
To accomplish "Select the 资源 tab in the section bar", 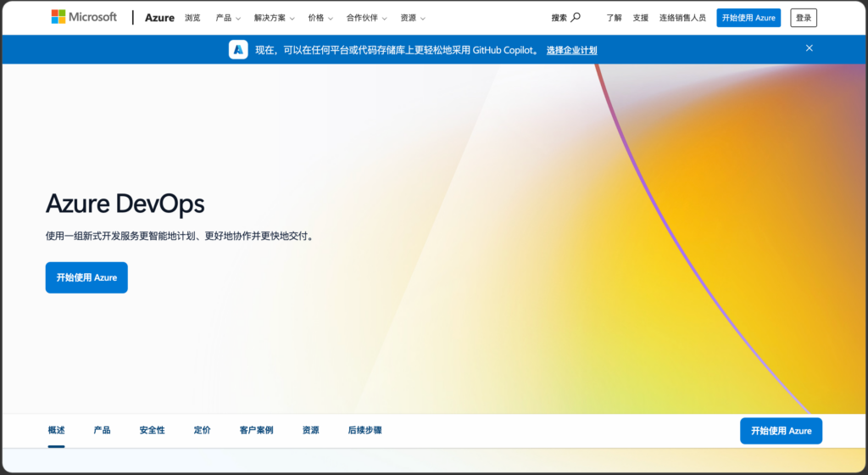I will [x=310, y=430].
